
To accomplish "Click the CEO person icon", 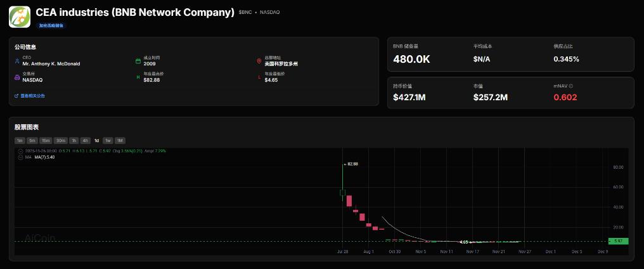I will 17,61.
